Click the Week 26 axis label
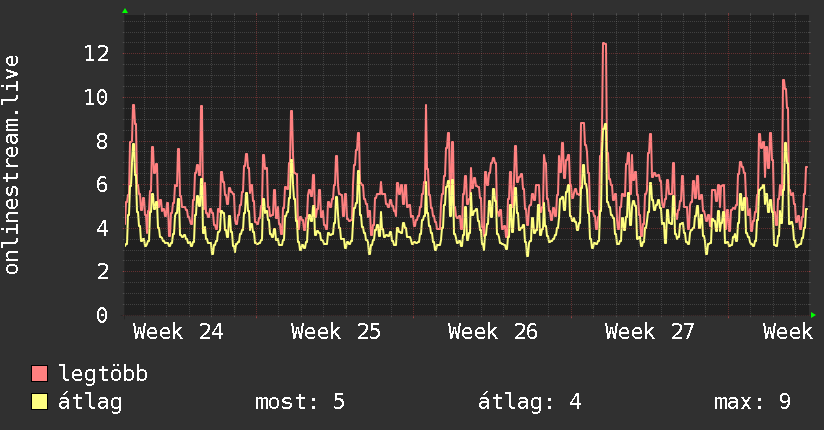Image resolution: width=824 pixels, height=430 pixels. [x=493, y=332]
